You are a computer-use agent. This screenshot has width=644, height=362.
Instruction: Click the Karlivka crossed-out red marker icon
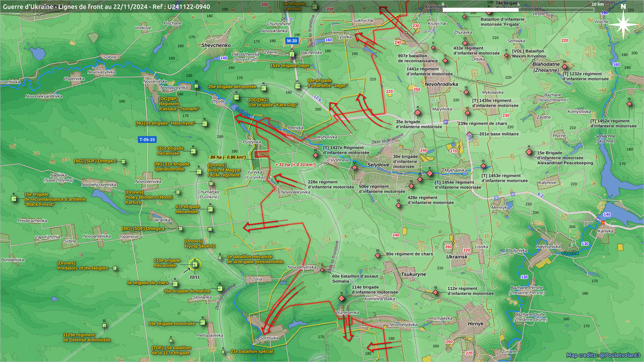pos(603,223)
